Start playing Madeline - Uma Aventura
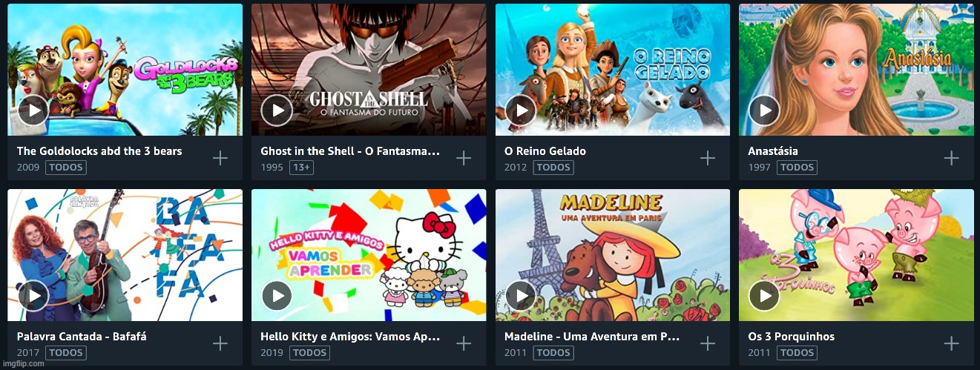Viewport: 980px width, 370px height. [521, 297]
